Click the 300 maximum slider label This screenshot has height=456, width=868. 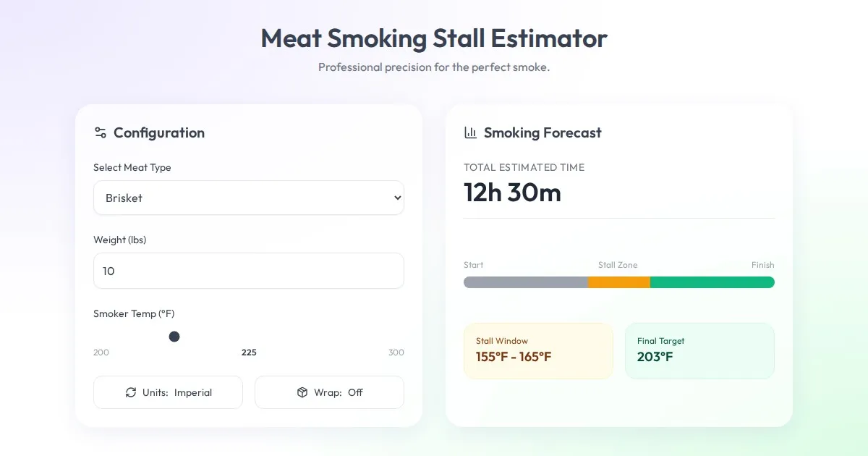point(396,352)
